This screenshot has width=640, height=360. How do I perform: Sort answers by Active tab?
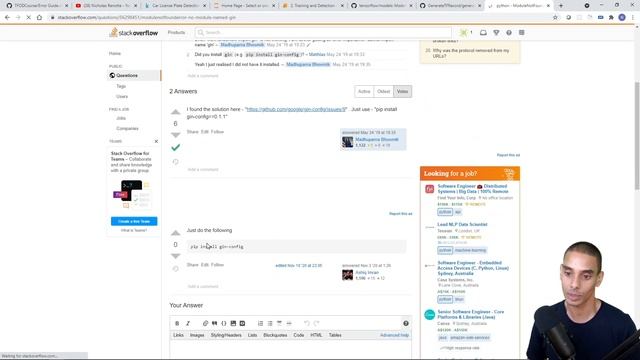pyautogui.click(x=364, y=91)
